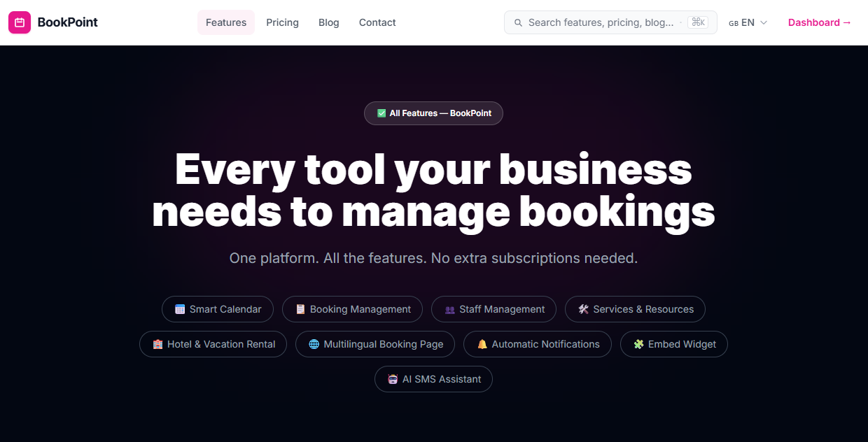Click the Embed Widget puzzle piece icon
Image resolution: width=868 pixels, height=442 pixels.
coord(638,344)
